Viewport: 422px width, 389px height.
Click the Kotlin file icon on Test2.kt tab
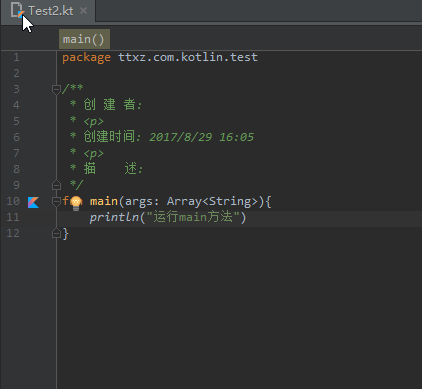pyautogui.click(x=17, y=10)
